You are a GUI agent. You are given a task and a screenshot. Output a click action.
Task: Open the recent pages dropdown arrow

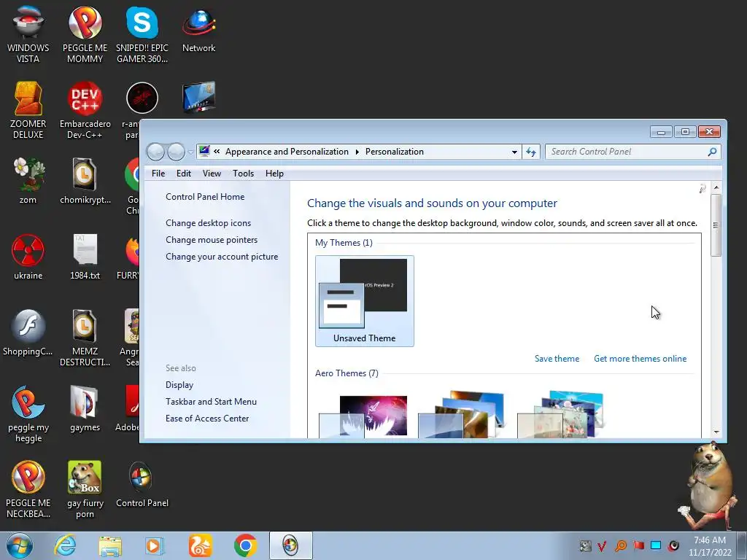[190, 152]
